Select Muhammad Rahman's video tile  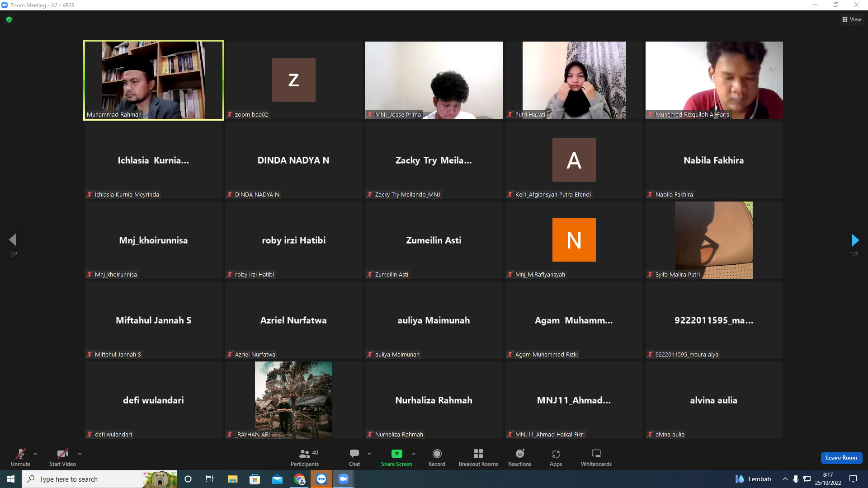[154, 80]
